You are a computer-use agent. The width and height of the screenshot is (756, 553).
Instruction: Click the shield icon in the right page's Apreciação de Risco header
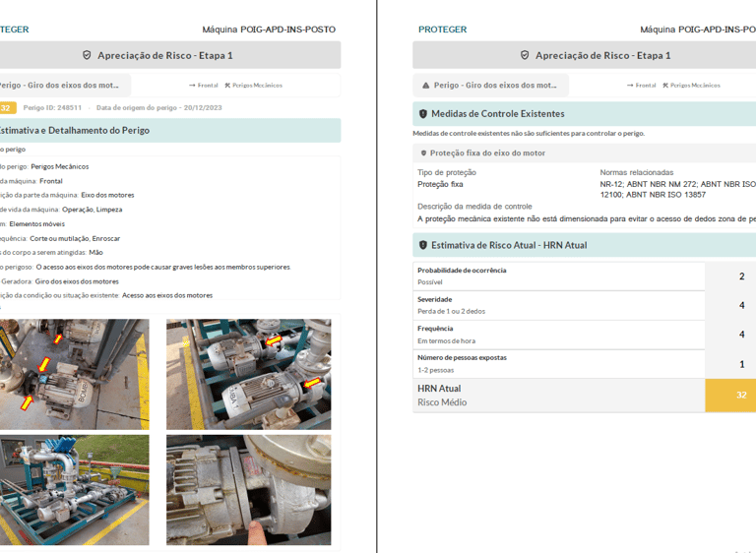tap(525, 55)
